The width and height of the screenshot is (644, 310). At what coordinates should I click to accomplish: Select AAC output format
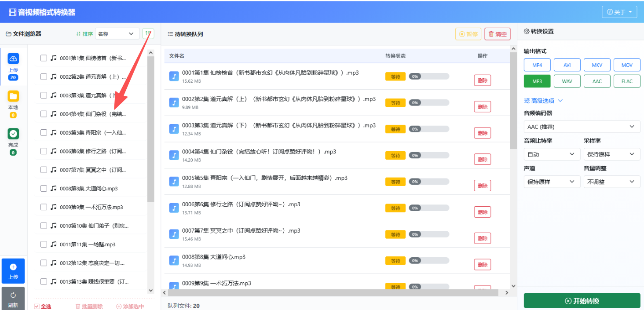click(x=597, y=81)
